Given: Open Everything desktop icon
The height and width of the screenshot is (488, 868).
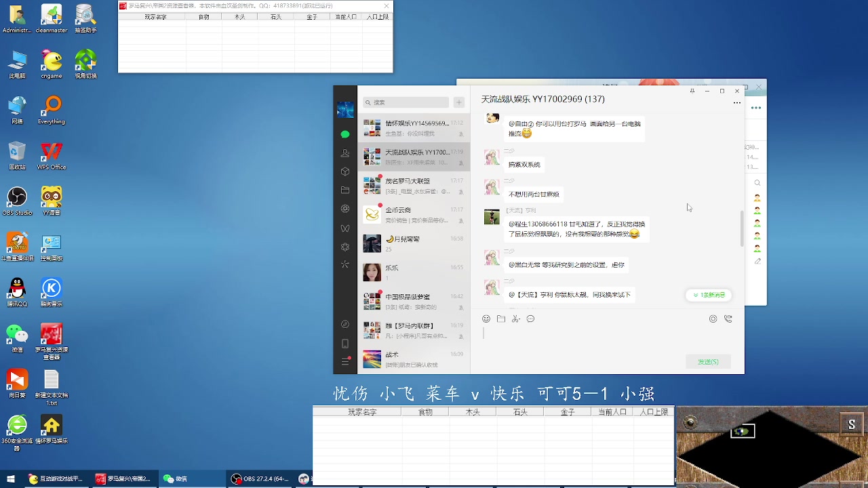Looking at the screenshot, I should click(52, 110).
